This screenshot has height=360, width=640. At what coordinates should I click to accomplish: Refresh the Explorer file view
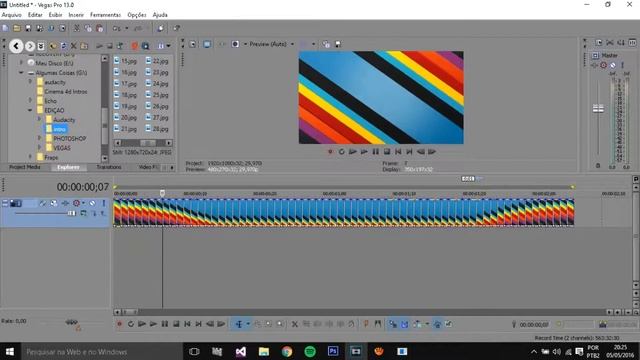pos(63,46)
